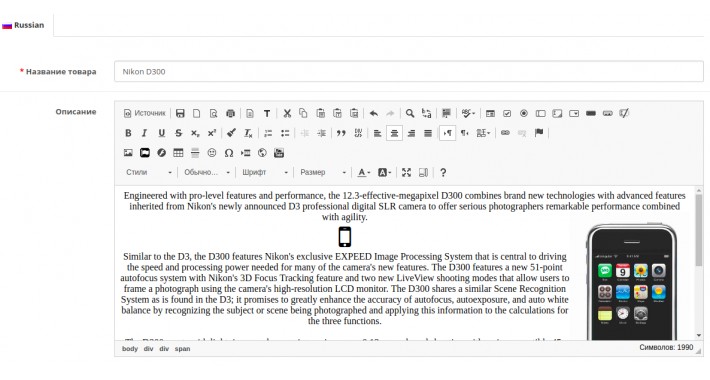The image size is (710, 380).
Task: Open the Text Color picker
Action: pyautogui.click(x=364, y=173)
